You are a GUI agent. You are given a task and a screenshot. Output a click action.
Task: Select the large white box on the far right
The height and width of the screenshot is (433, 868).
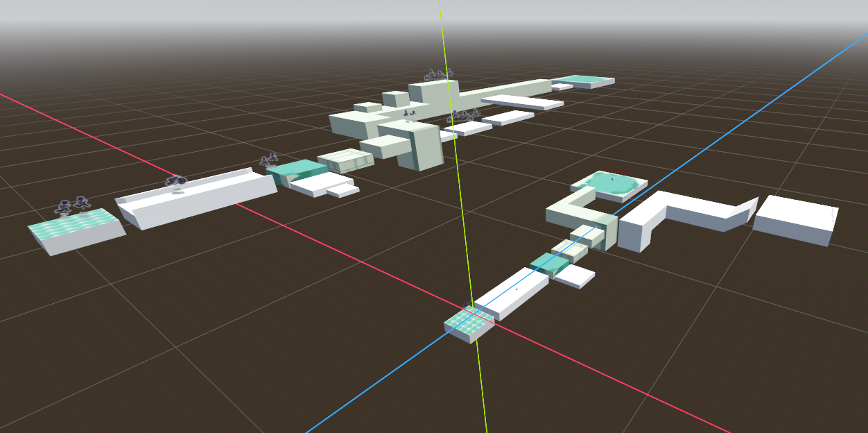[x=796, y=217]
